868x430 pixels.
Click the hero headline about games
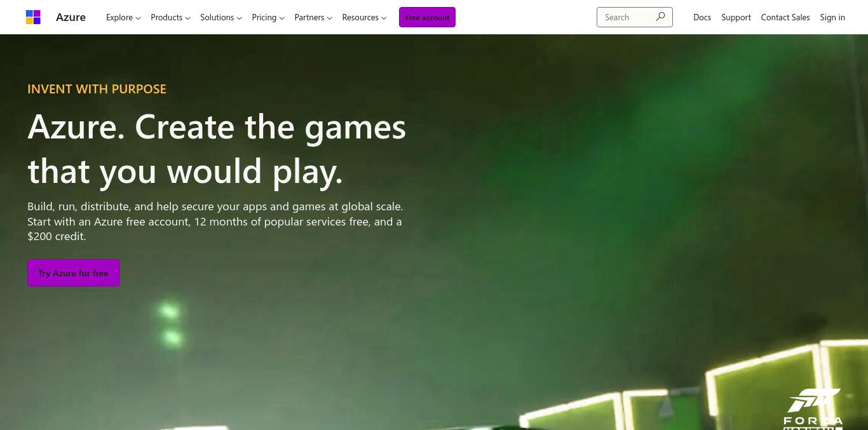click(217, 149)
